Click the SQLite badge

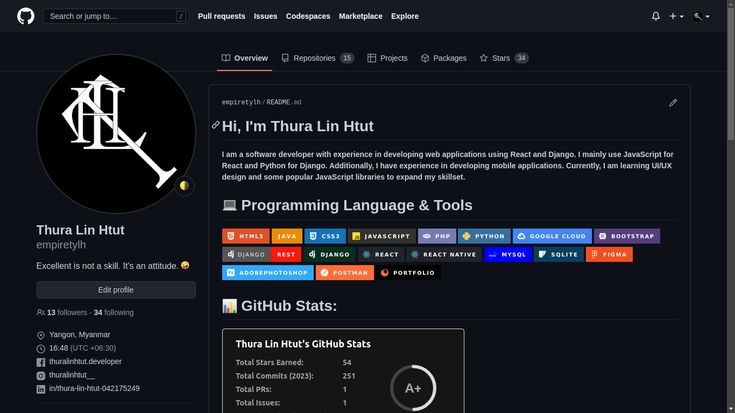(559, 255)
